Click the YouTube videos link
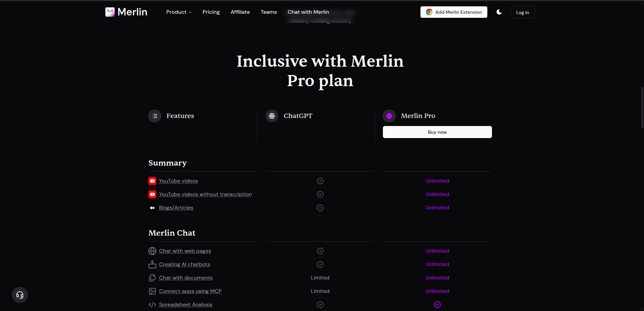This screenshot has width=644, height=311. click(179, 181)
